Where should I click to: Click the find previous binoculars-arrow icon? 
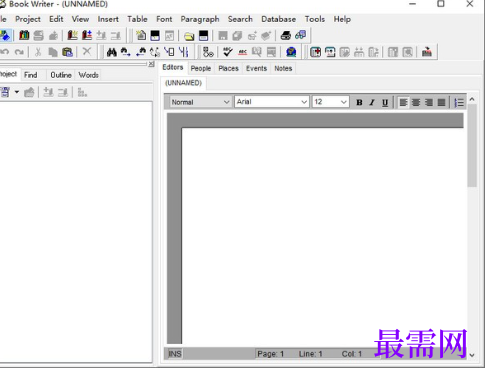pos(141,52)
